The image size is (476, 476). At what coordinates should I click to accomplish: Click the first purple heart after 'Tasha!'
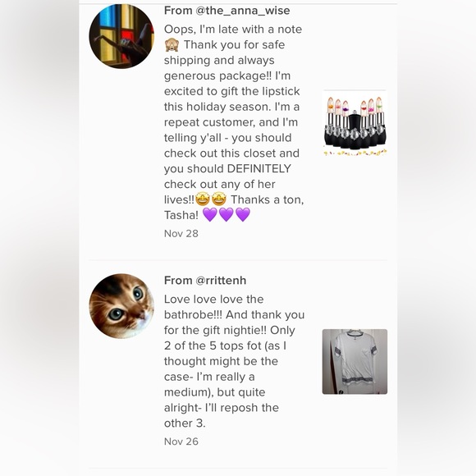point(210,215)
